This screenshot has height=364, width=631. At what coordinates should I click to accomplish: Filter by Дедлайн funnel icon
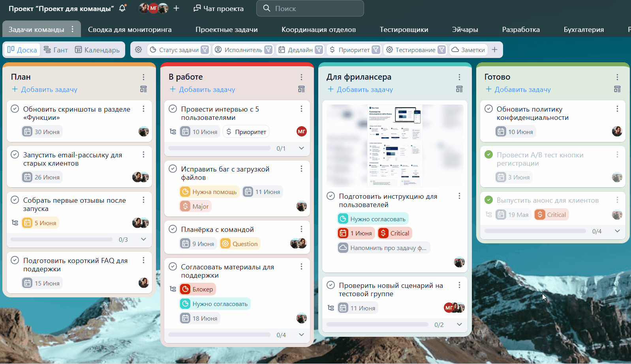pos(319,50)
